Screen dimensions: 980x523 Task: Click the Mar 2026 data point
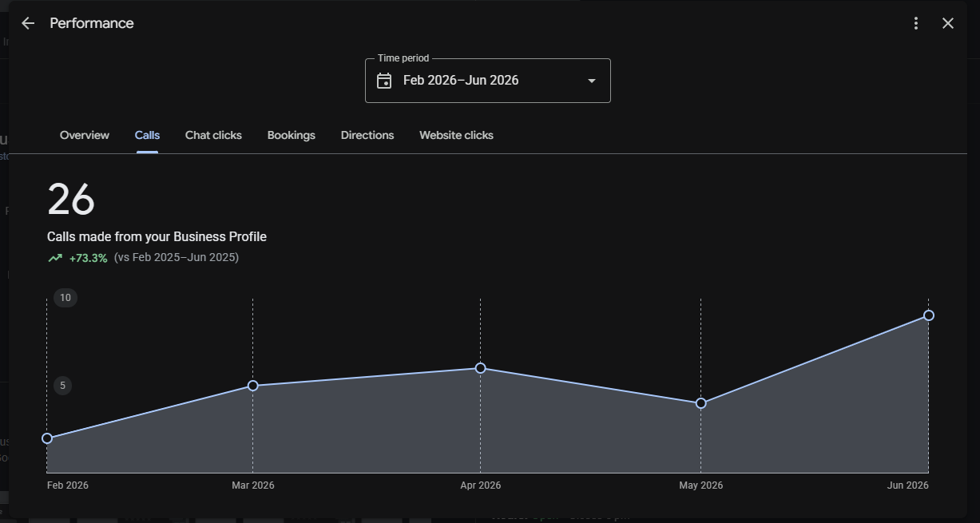253,386
